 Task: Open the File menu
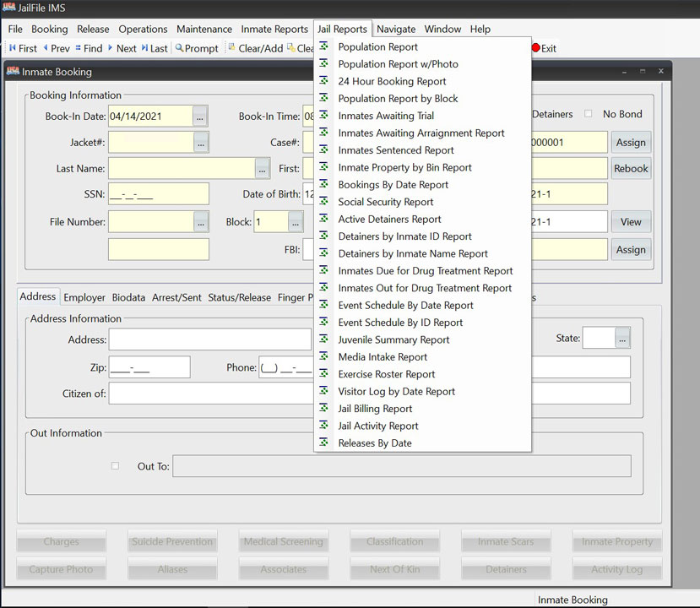(x=15, y=29)
